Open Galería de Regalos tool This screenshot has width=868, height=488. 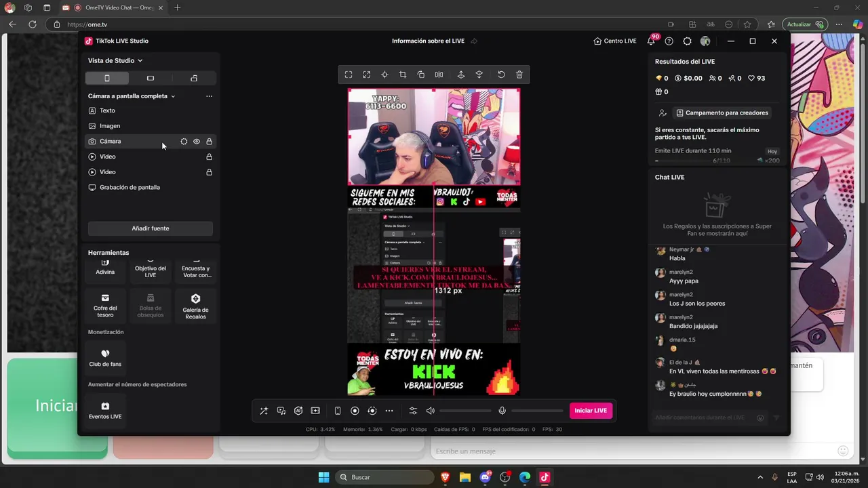click(x=195, y=306)
